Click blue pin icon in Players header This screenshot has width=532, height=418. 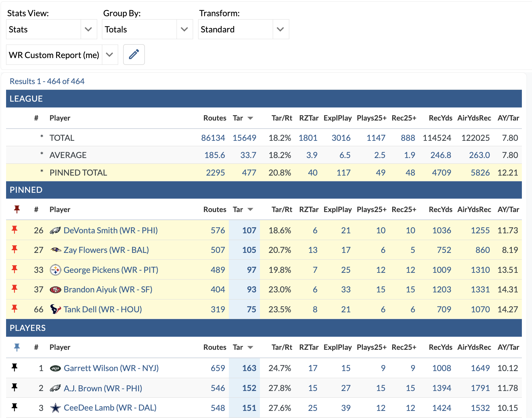click(17, 347)
